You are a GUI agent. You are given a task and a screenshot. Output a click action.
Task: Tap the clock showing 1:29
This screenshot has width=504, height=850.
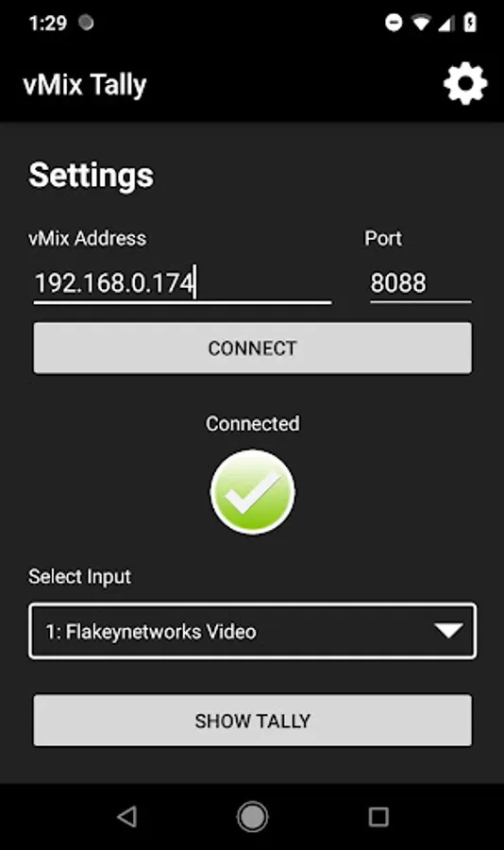point(48,23)
